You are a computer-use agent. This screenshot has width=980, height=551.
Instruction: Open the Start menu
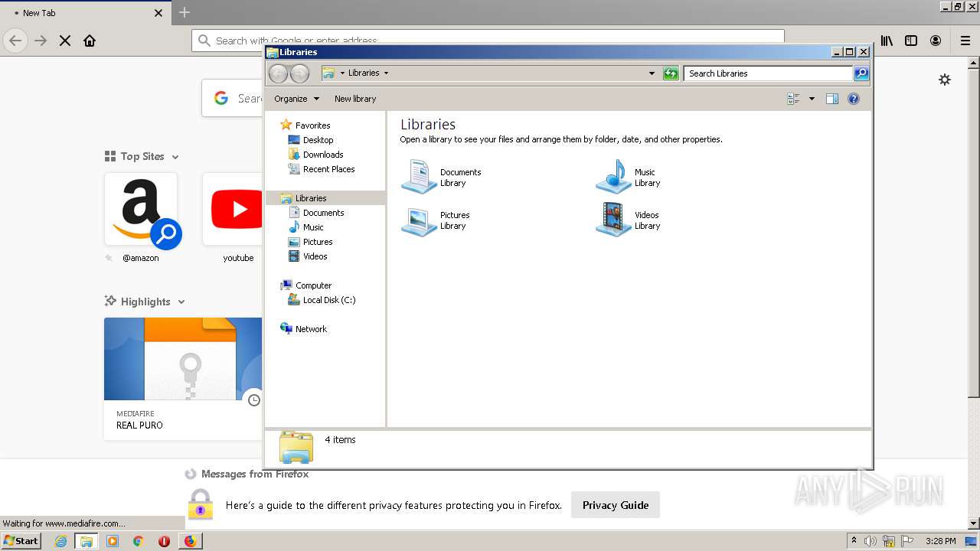click(21, 541)
